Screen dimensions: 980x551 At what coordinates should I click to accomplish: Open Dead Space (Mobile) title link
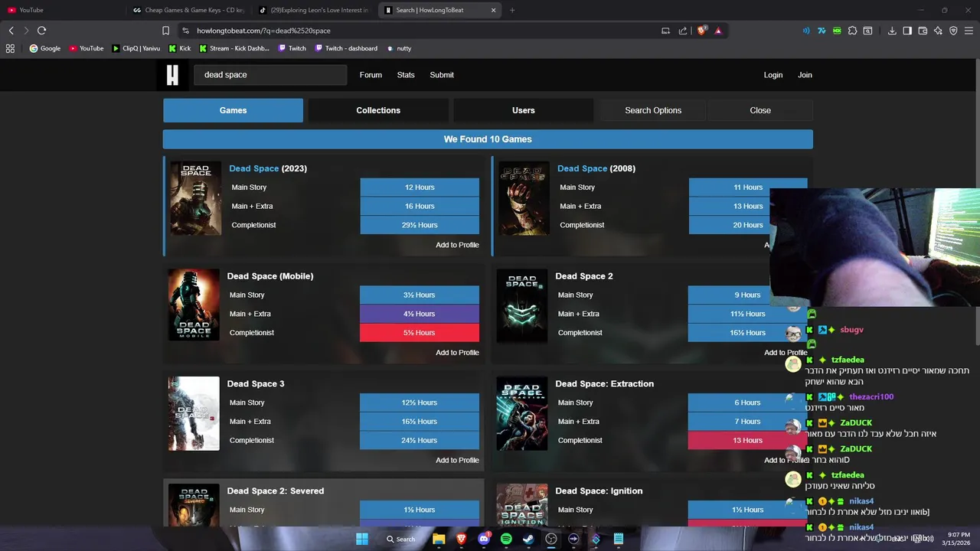[270, 276]
